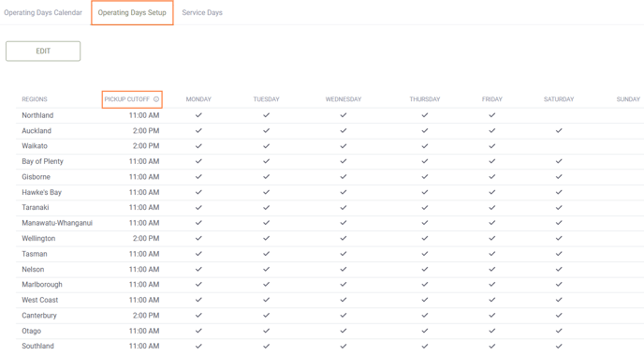The width and height of the screenshot is (644, 356).
Task: Click the THURSDAY column header
Action: (425, 99)
